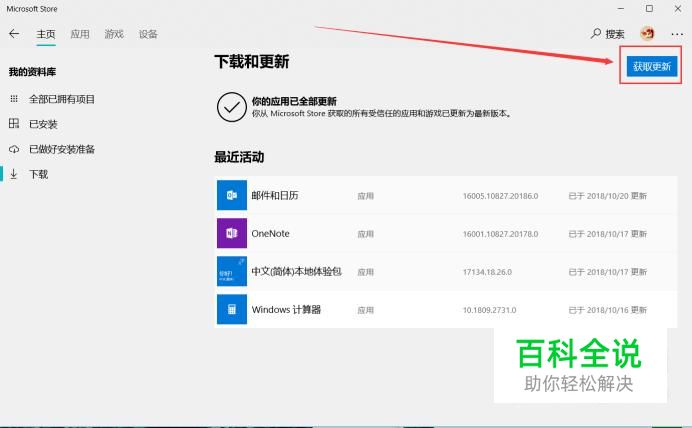Open the three-dot more menu
The height and width of the screenshot is (428, 692).
point(677,34)
